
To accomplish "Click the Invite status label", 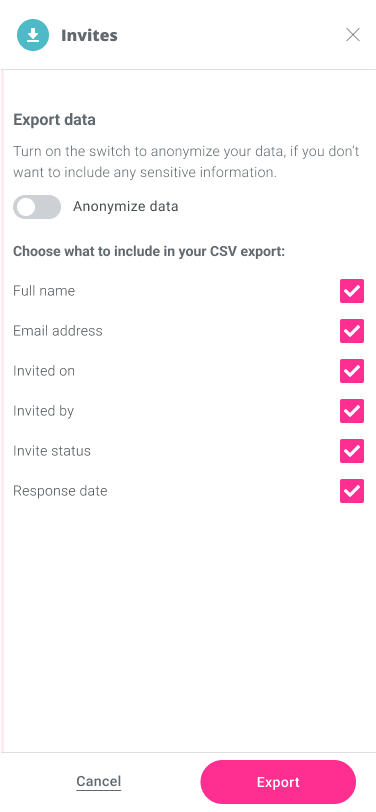I will click(x=52, y=451).
